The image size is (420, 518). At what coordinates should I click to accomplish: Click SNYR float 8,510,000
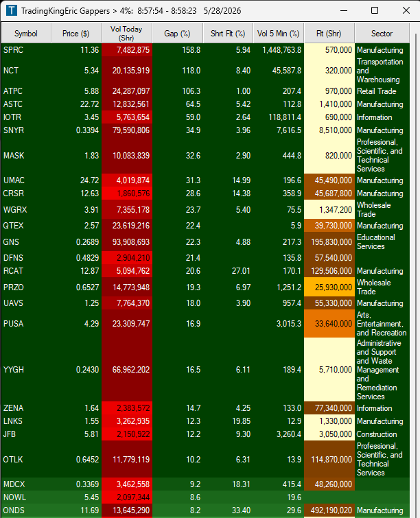click(329, 130)
